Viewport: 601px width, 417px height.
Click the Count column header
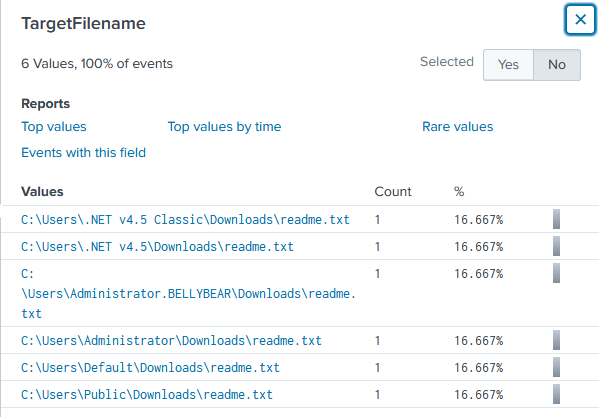tap(393, 192)
